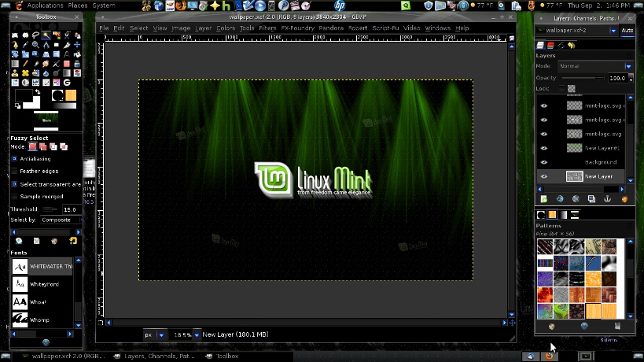Open the 18.5% zoom dropdown
Viewport: 644px width, 362px height.
coord(186,335)
